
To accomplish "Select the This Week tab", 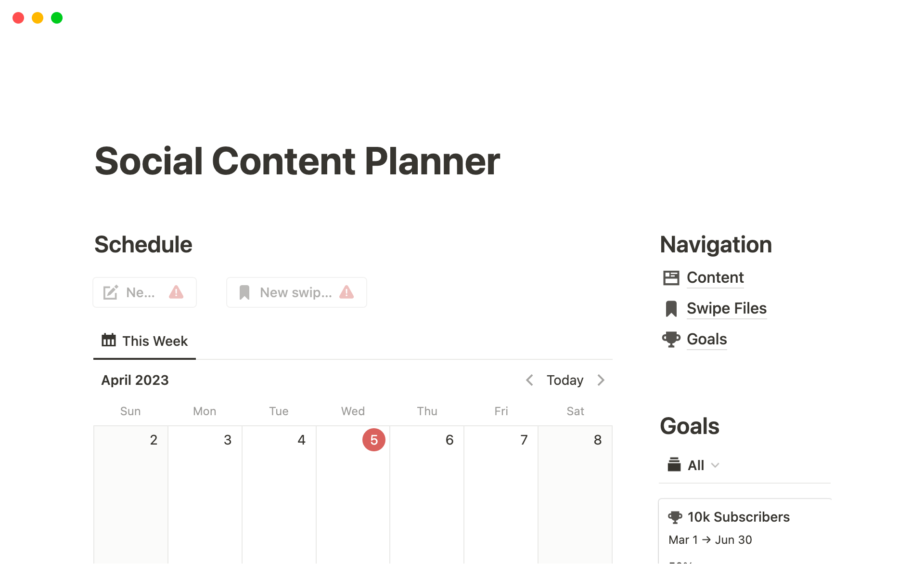I will coord(145,341).
